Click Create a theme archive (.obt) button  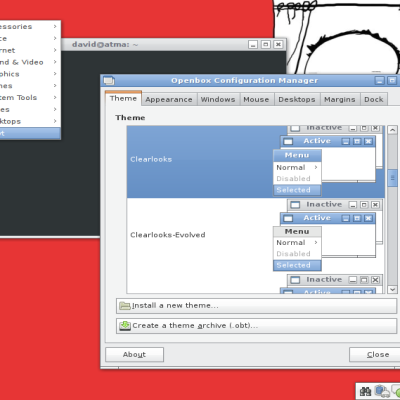click(x=257, y=326)
